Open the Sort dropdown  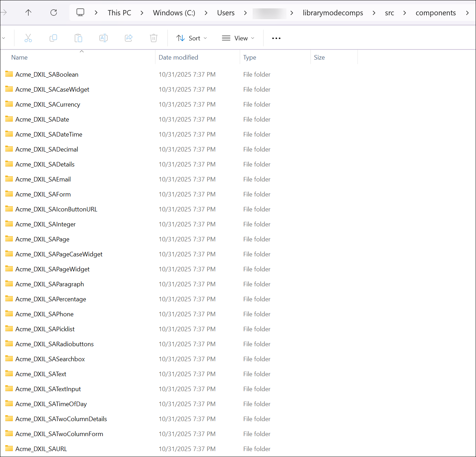pos(191,38)
